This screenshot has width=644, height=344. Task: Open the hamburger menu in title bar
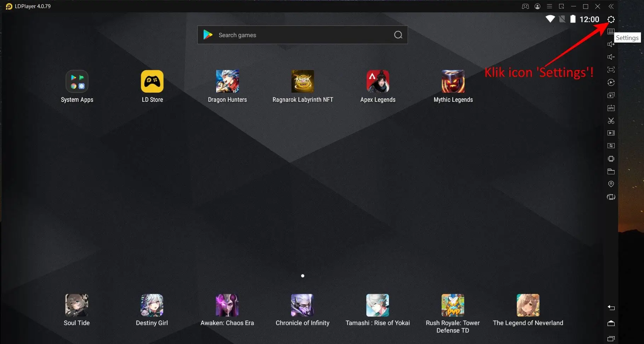coord(550,6)
